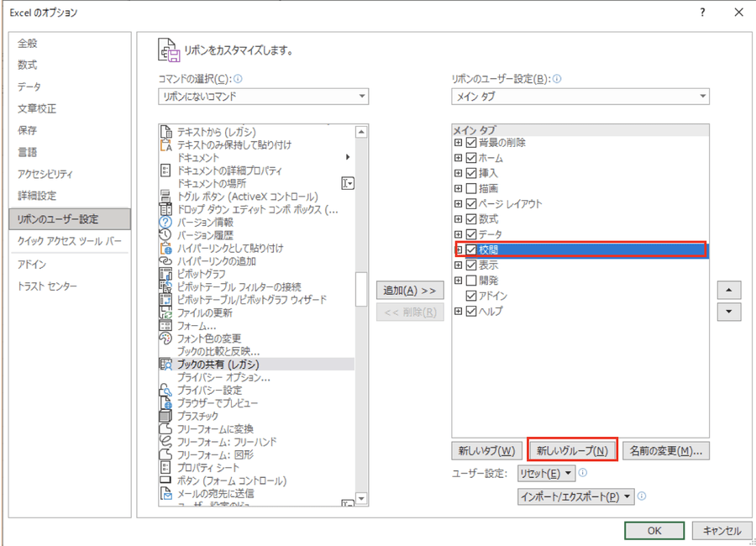Viewport: 756px width, 546px height.
Task: Open the リセット dropdown button
Action: (x=546, y=473)
